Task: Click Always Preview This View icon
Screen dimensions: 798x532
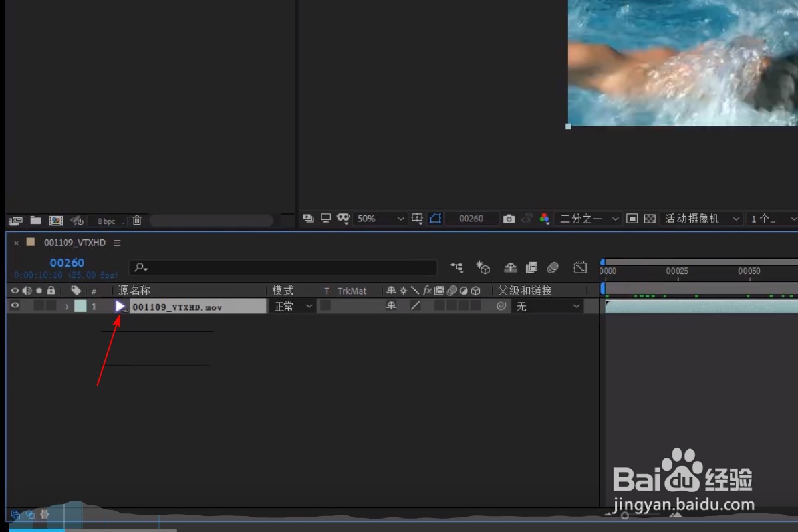Action: (308, 218)
